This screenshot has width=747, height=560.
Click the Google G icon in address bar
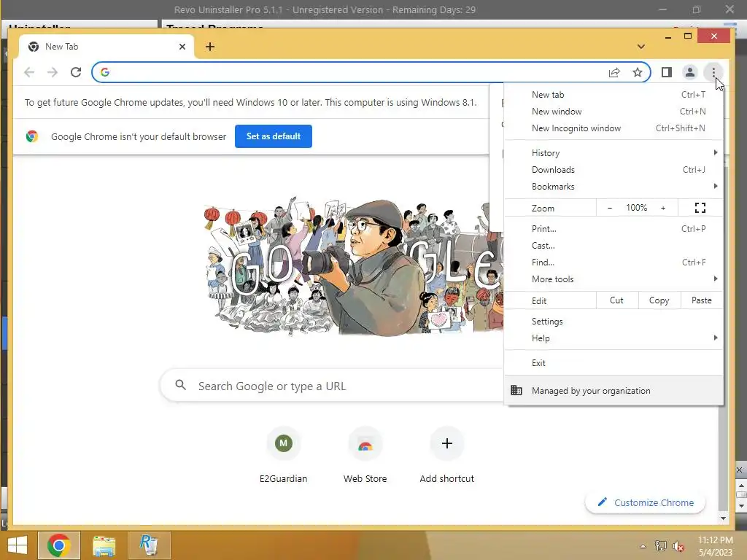105,72
